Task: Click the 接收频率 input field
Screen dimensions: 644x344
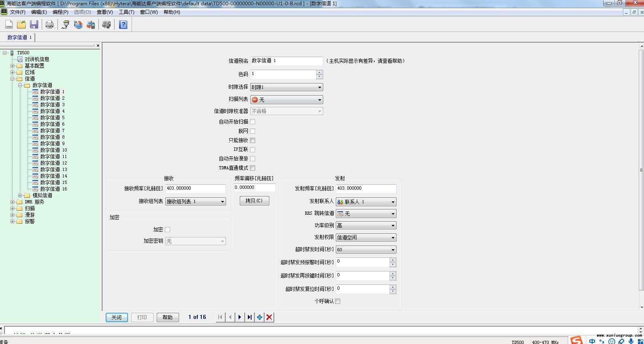Action: click(x=196, y=188)
